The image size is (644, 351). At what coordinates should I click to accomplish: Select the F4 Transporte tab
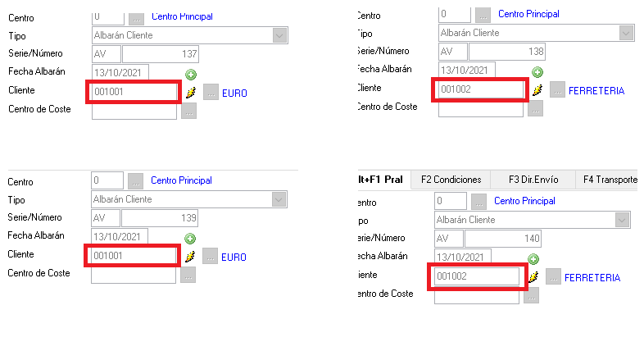tap(610, 180)
